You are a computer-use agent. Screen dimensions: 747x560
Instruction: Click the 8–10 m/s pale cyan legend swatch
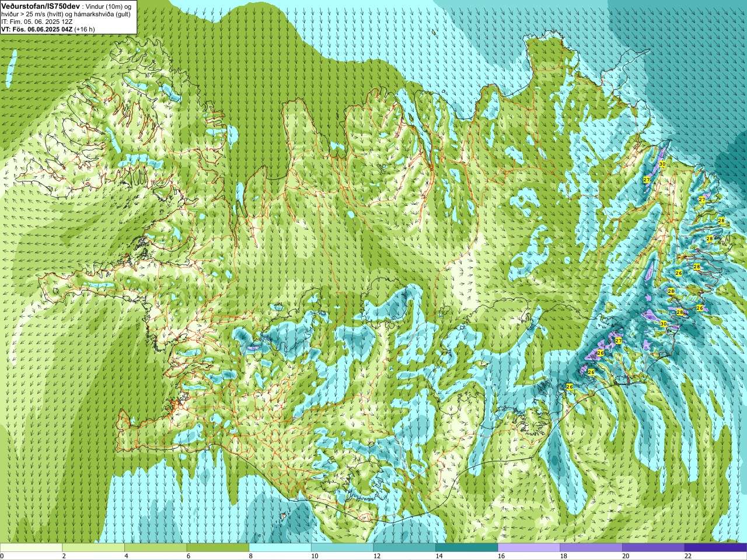pos(280,548)
